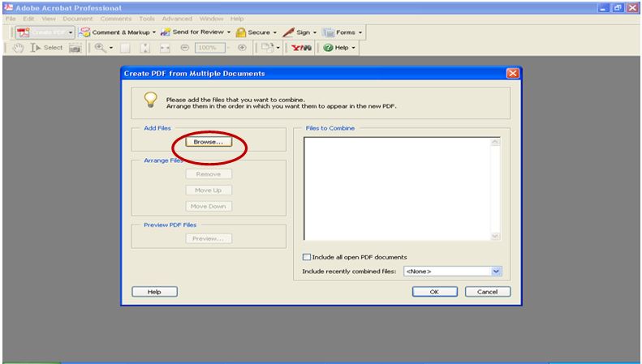Expand the Forms dropdown arrow
Image resolution: width=642 pixels, height=364 pixels.
pos(360,32)
